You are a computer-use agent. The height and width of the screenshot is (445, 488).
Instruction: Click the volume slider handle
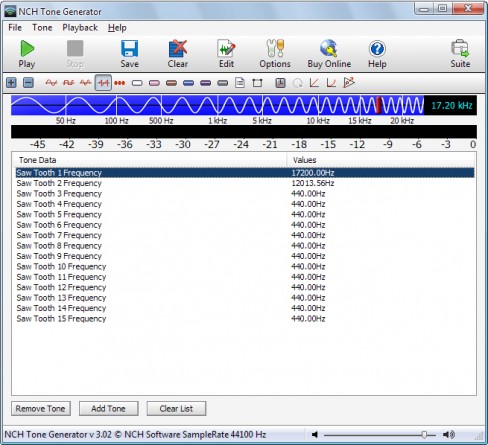pyautogui.click(x=424, y=435)
